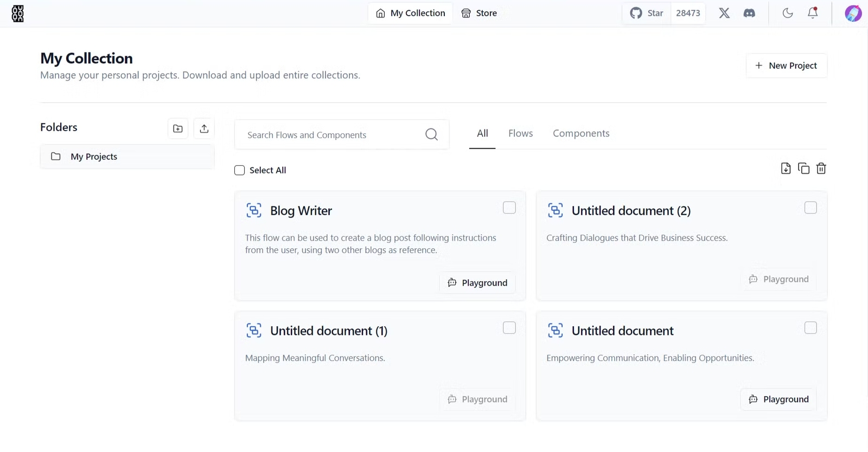The height and width of the screenshot is (452, 868).
Task: Click the download selected items icon
Action: [786, 169]
